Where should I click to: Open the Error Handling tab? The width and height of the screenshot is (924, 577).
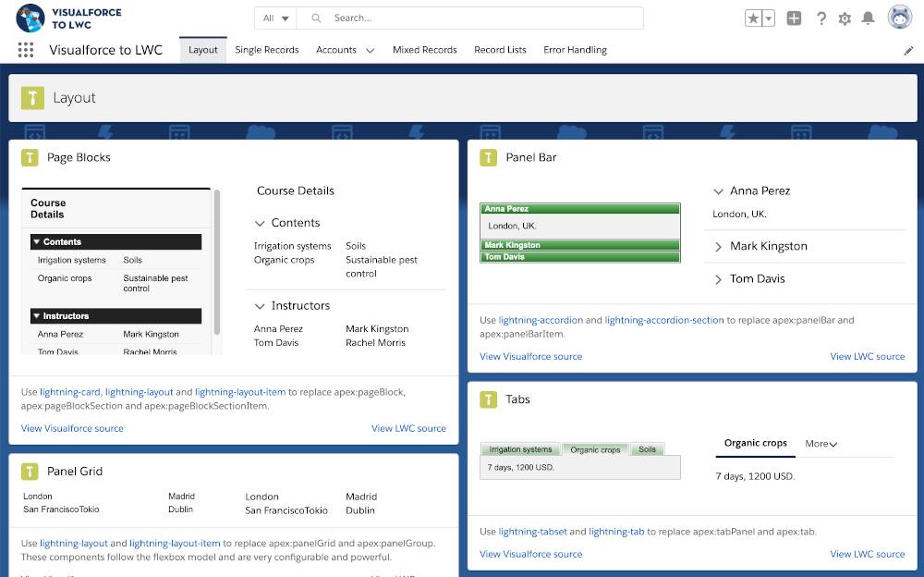coord(575,50)
